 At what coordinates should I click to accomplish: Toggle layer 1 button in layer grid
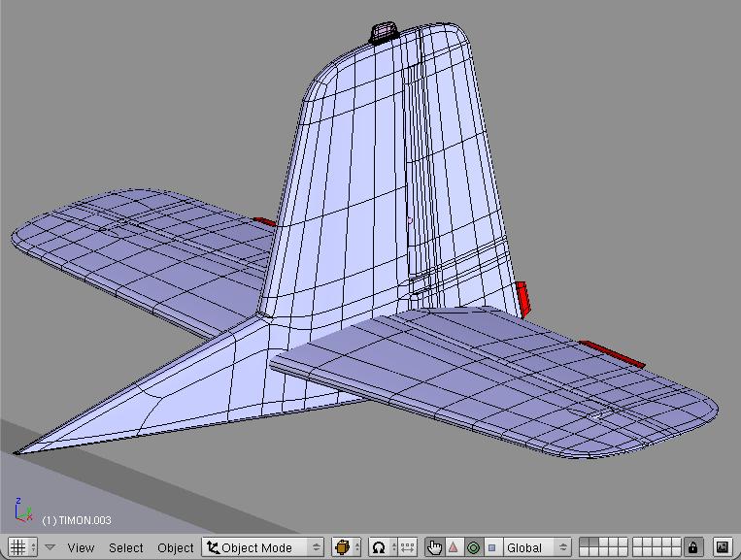(584, 544)
